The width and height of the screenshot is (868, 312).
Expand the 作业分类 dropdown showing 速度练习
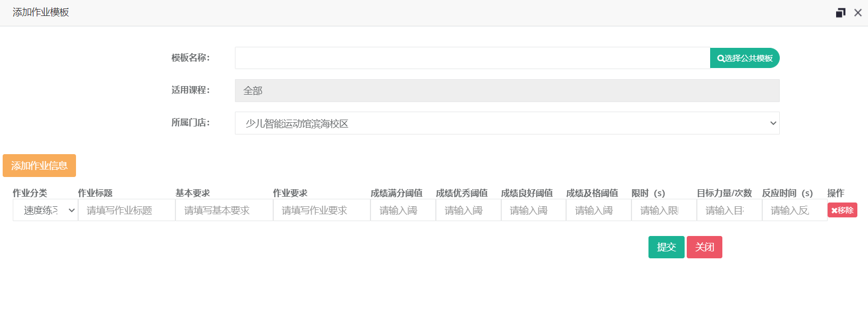coord(45,210)
